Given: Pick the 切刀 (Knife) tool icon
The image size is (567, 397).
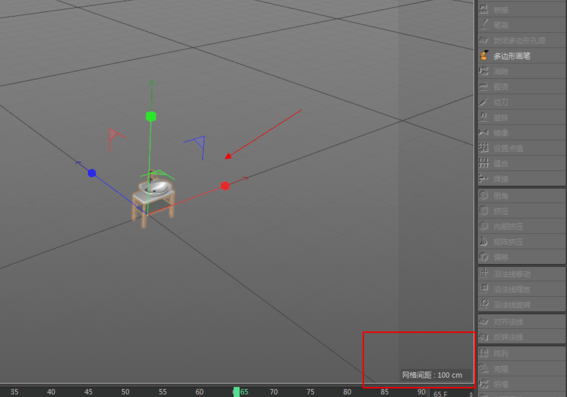Looking at the screenshot, I should (x=483, y=102).
